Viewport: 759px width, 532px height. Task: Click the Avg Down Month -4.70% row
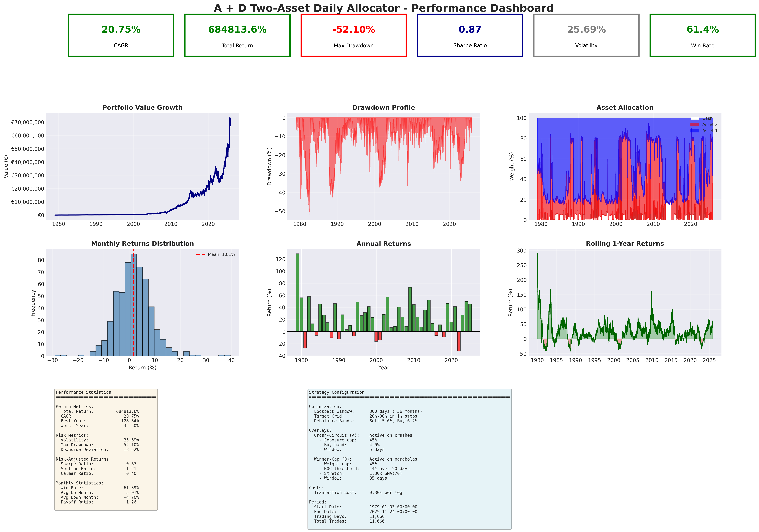pos(100,498)
